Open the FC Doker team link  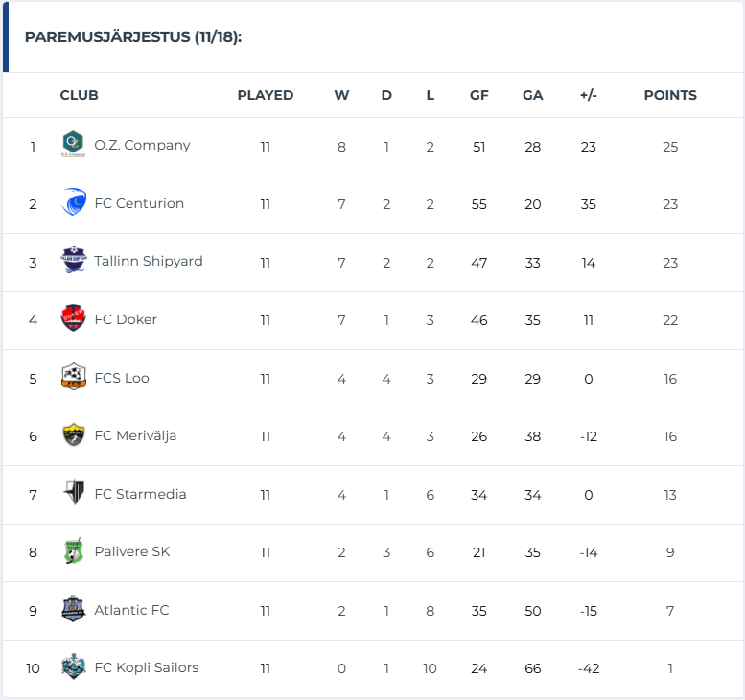pyautogui.click(x=126, y=320)
